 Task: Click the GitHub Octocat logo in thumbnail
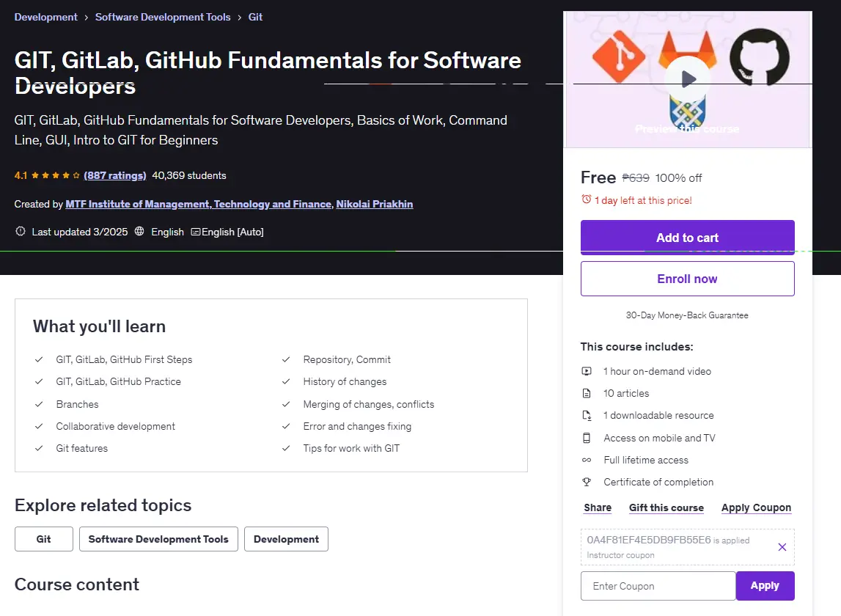pos(760,57)
